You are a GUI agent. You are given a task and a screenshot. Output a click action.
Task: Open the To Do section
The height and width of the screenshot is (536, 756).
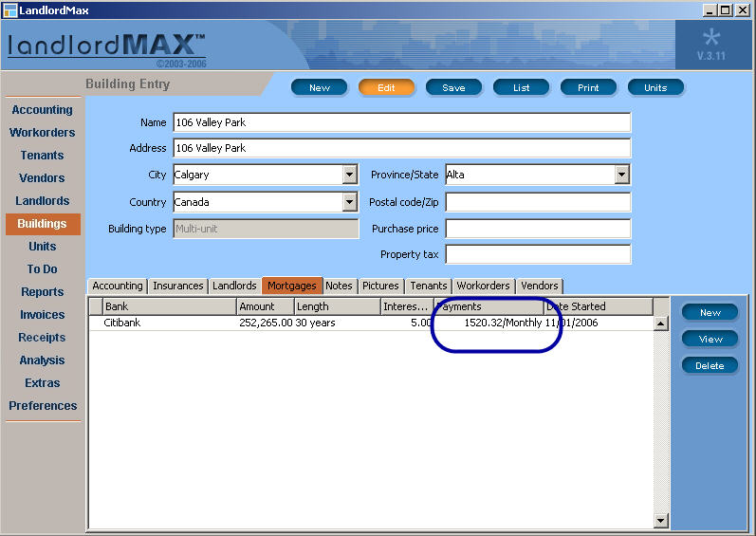[43, 269]
